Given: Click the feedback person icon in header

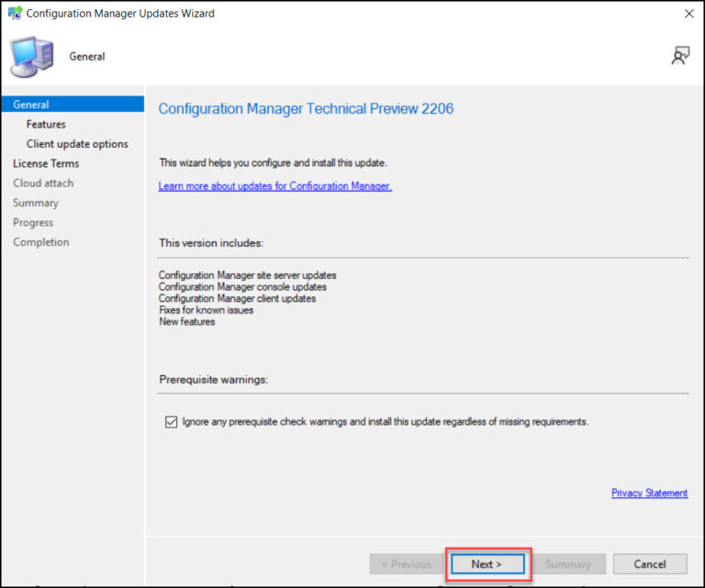Looking at the screenshot, I should pyautogui.click(x=680, y=56).
